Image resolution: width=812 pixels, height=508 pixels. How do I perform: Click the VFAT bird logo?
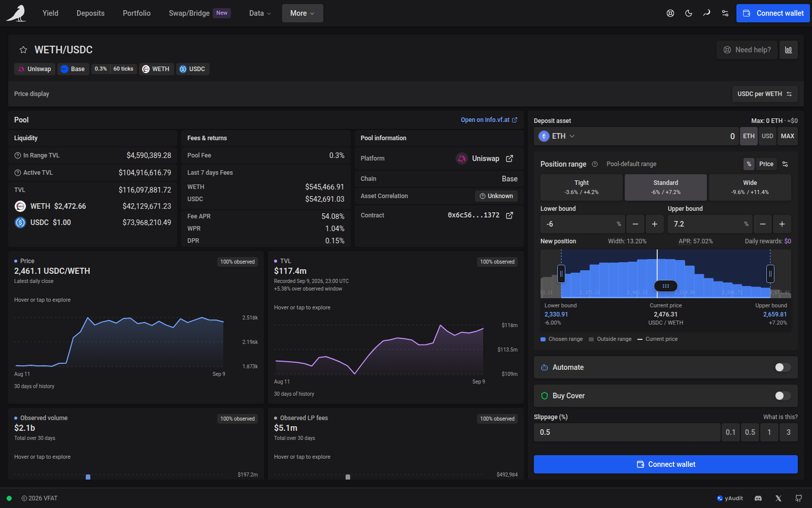[16, 13]
